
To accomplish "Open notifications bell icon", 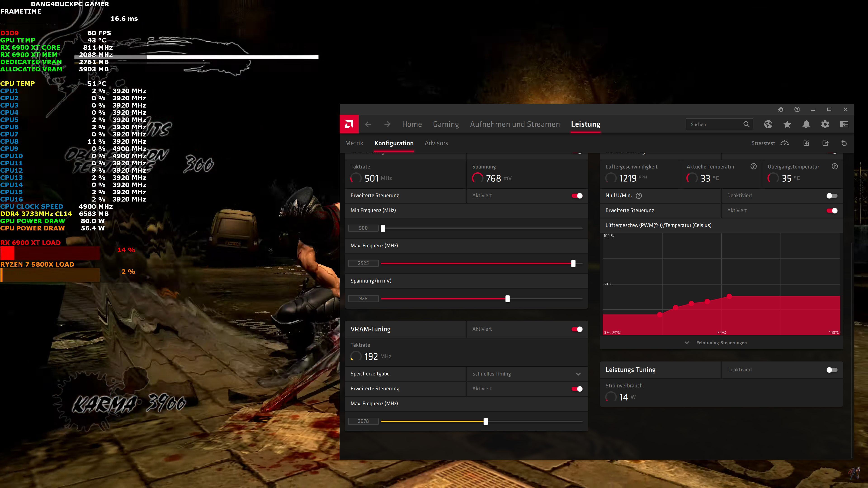I will (x=806, y=124).
